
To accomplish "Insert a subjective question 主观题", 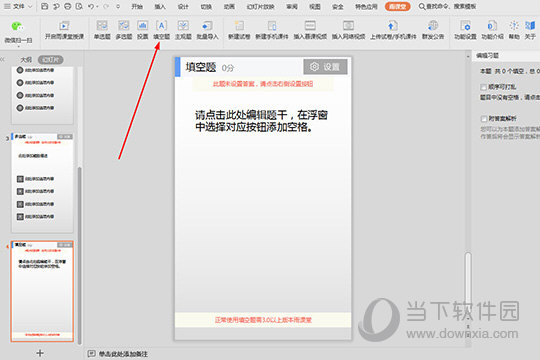I will pyautogui.click(x=183, y=30).
